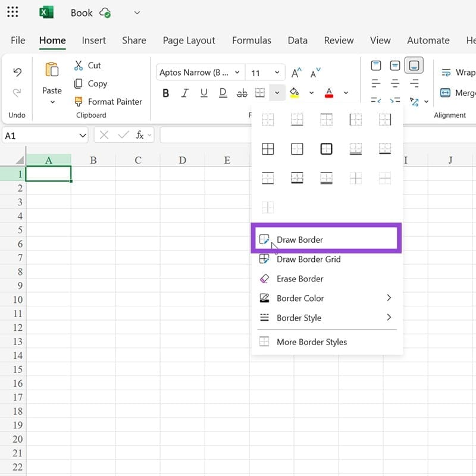Apply the Bottom Double Border
Screen dimensions: 476x476
coord(355,149)
